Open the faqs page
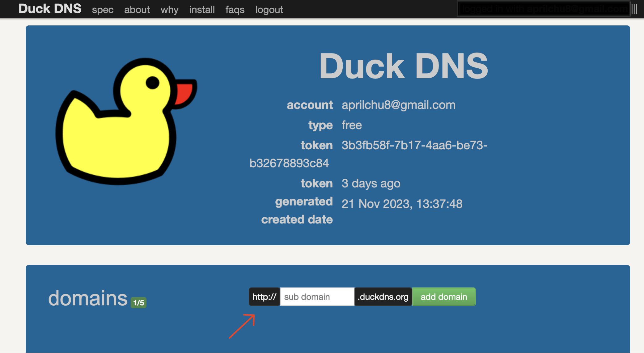Viewport: 644px width, 353px height. pos(235,10)
